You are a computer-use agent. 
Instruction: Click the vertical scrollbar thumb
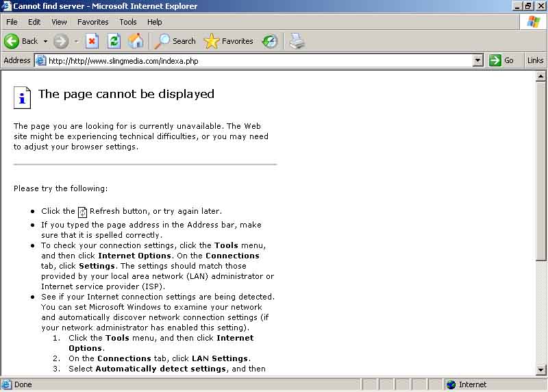tap(540, 171)
